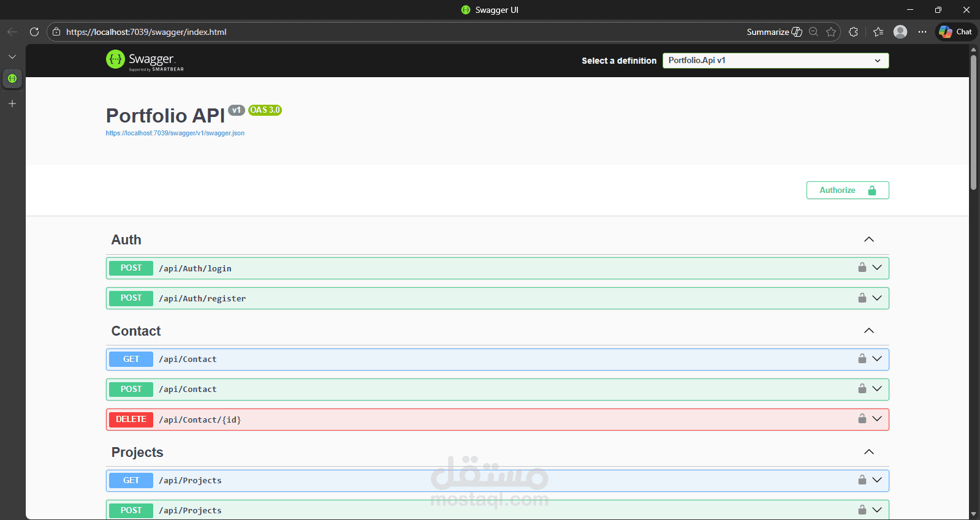Click the page vertical scrollbar thumb
Image resolution: width=980 pixels, height=520 pixels.
tap(973, 122)
